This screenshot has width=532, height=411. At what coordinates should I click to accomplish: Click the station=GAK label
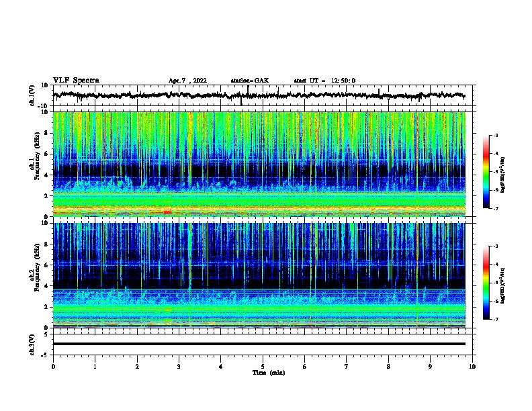[x=250, y=81]
